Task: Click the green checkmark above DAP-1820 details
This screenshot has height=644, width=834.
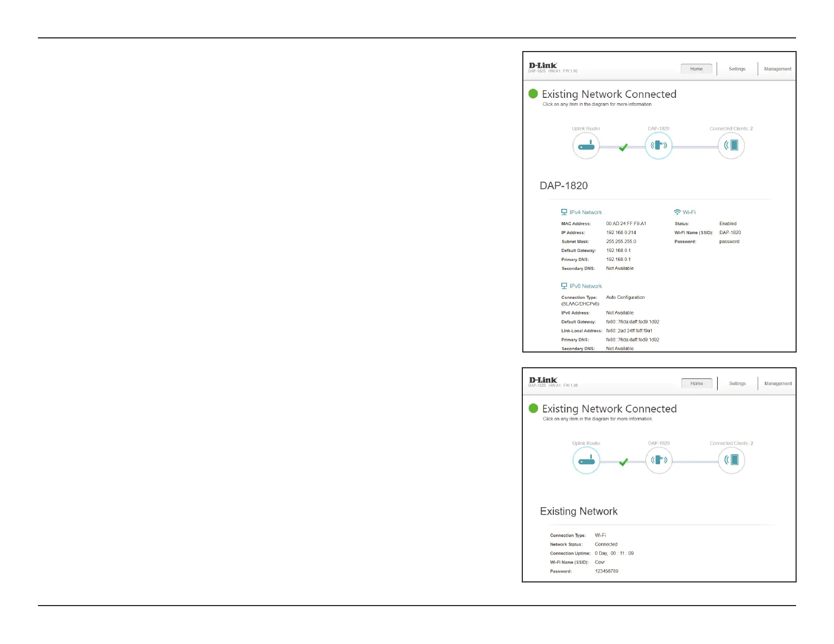Action: pyautogui.click(x=623, y=147)
